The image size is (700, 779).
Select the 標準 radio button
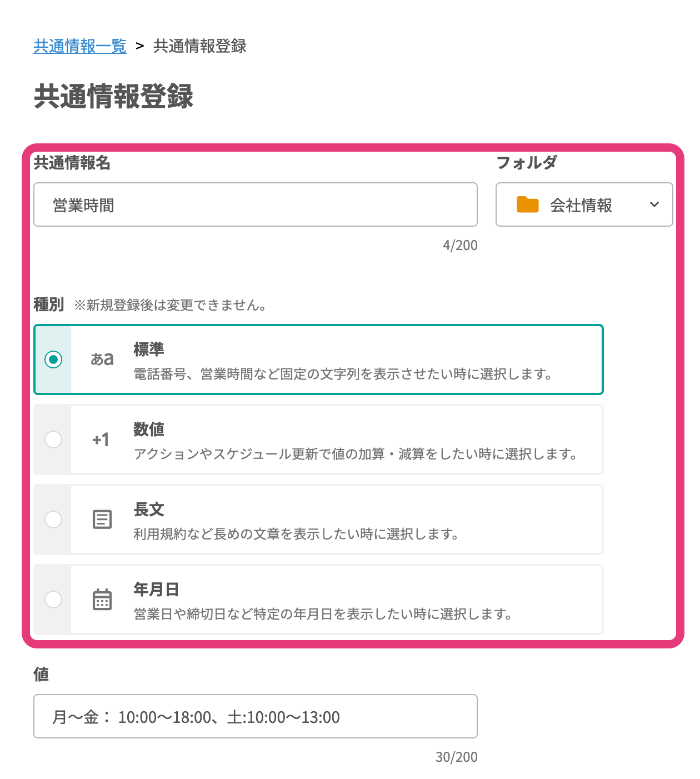click(53, 359)
